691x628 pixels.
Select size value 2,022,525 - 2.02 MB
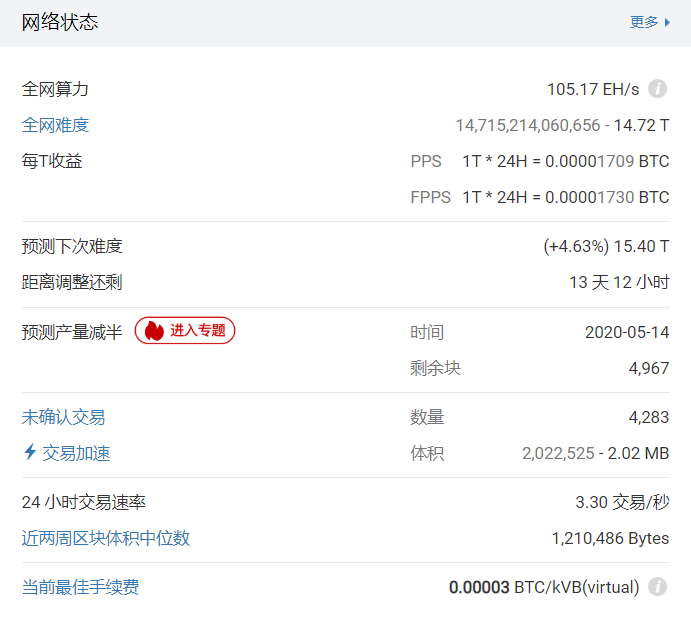click(x=596, y=453)
